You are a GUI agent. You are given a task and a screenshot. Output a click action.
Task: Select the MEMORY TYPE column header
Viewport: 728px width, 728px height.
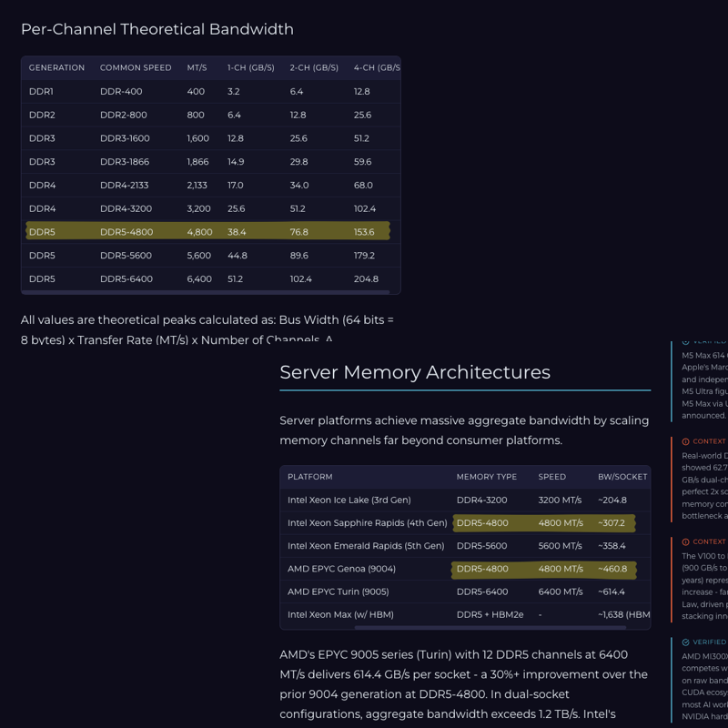[486, 477]
